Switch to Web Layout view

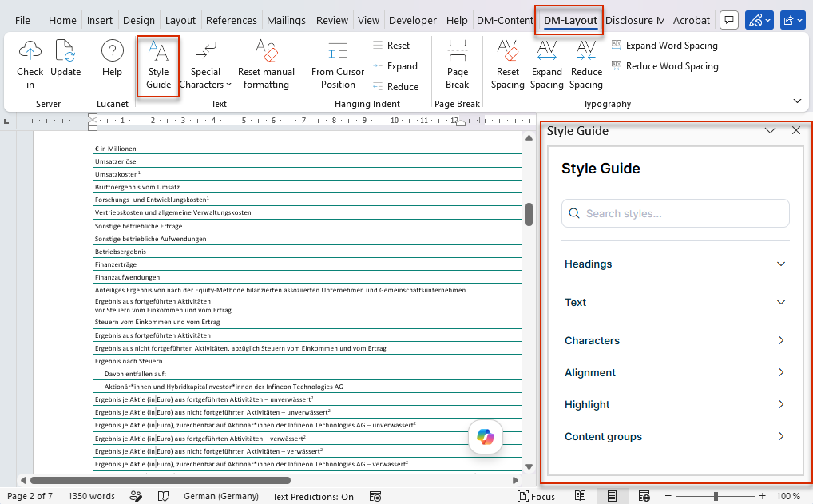644,496
